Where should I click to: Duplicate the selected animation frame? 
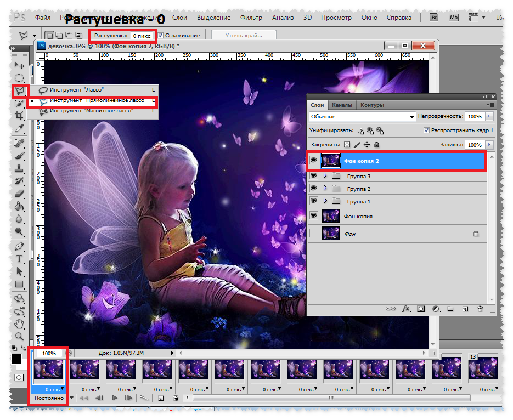[161, 398]
